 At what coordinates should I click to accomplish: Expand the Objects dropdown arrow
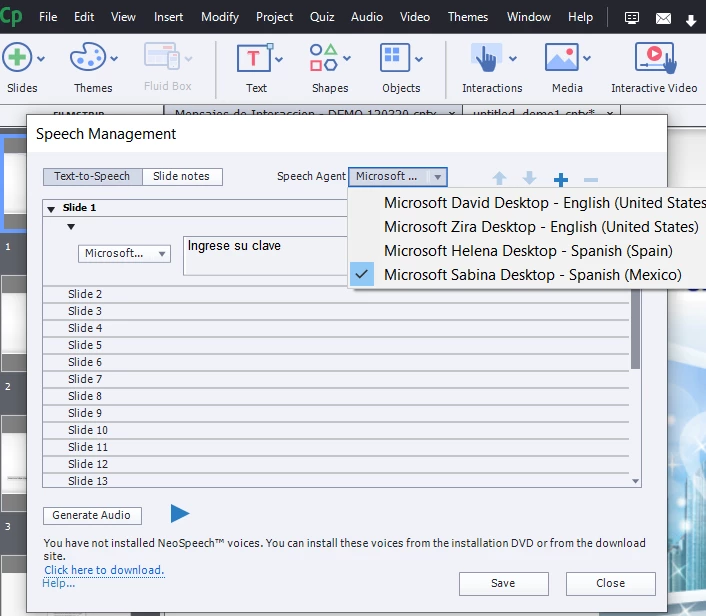click(419, 59)
